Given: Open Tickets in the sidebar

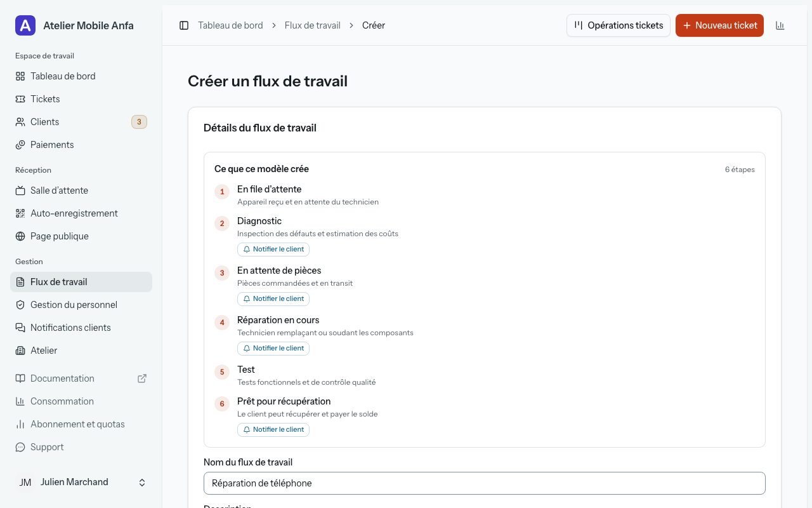Looking at the screenshot, I should pos(81,99).
